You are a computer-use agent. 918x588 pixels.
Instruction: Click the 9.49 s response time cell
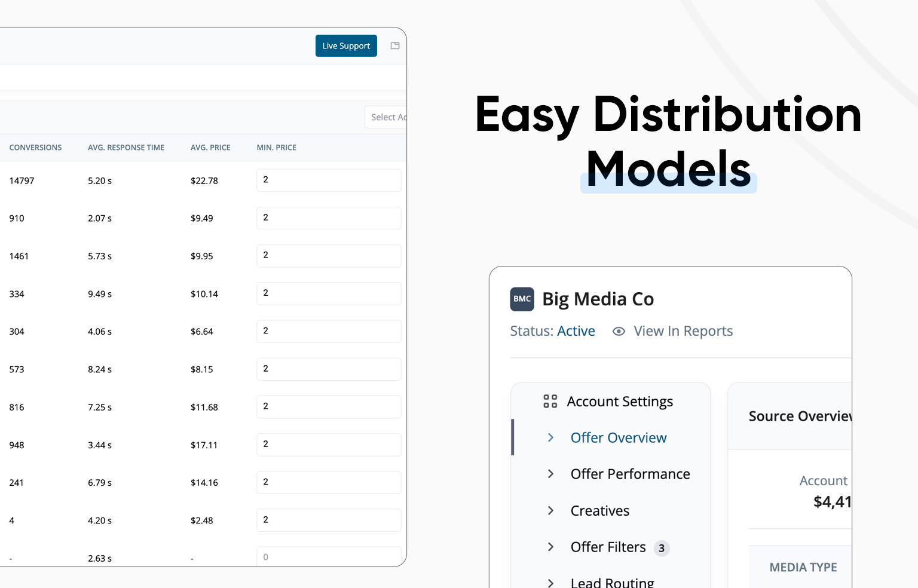(100, 293)
